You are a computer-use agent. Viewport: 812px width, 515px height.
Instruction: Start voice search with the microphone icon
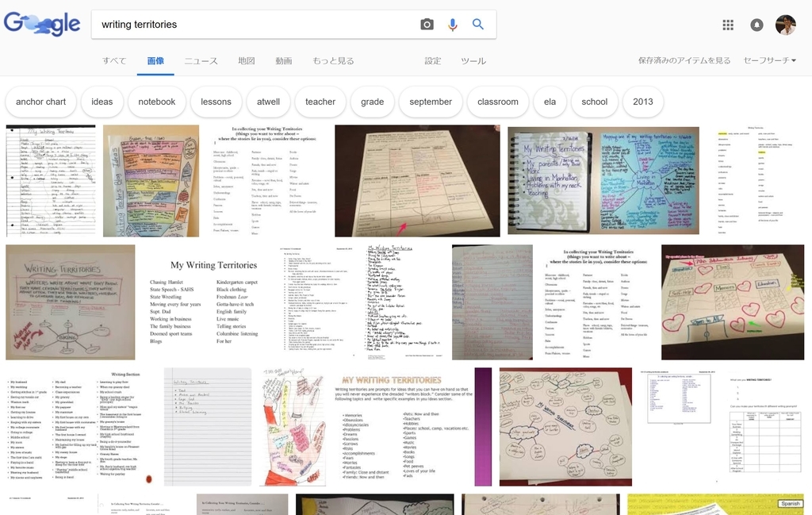pos(453,25)
